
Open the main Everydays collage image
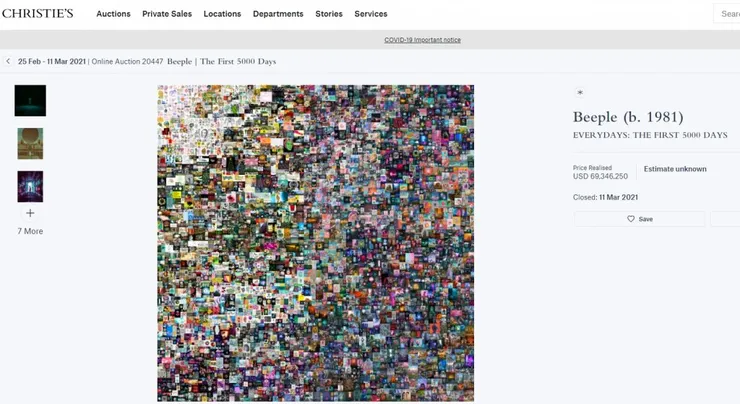coord(316,243)
